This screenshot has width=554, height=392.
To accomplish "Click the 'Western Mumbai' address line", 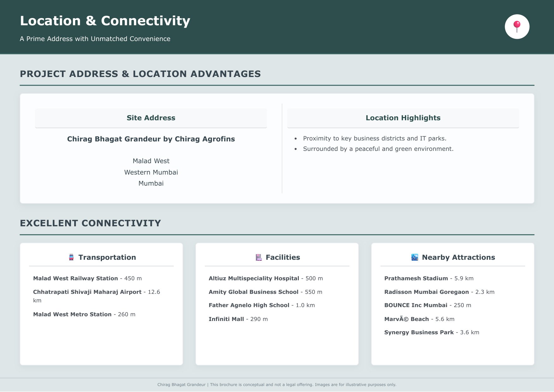I will pyautogui.click(x=151, y=172).
